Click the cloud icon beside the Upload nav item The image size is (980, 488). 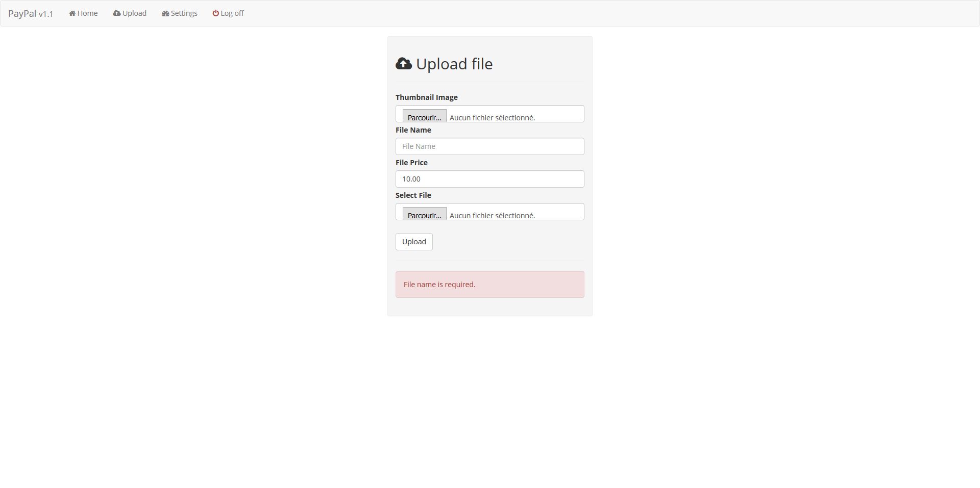tap(117, 13)
